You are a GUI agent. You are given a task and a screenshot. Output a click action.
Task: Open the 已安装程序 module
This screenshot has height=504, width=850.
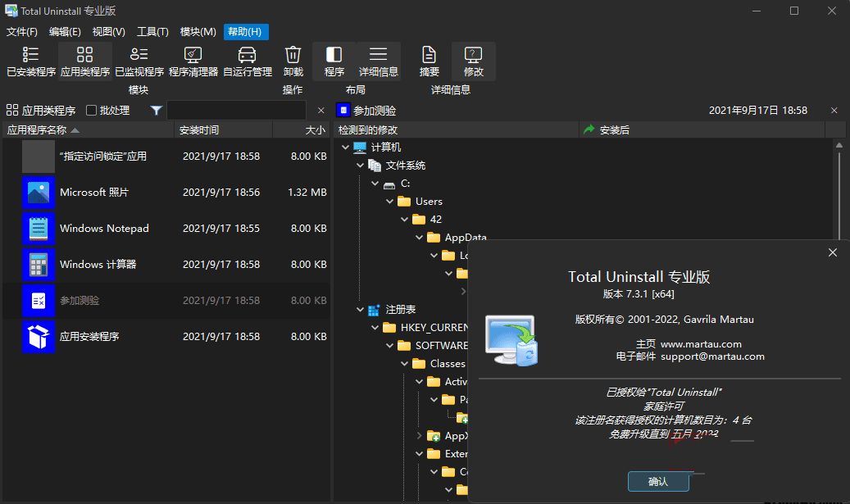[x=31, y=61]
